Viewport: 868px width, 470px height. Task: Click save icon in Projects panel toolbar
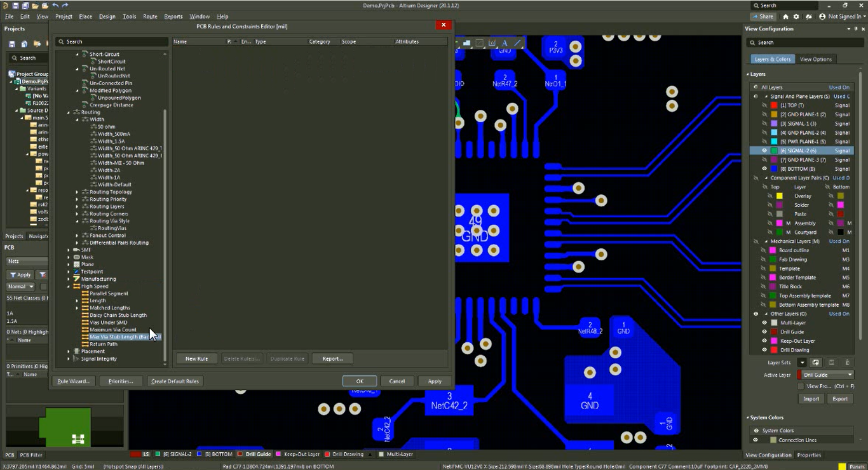(x=12, y=44)
